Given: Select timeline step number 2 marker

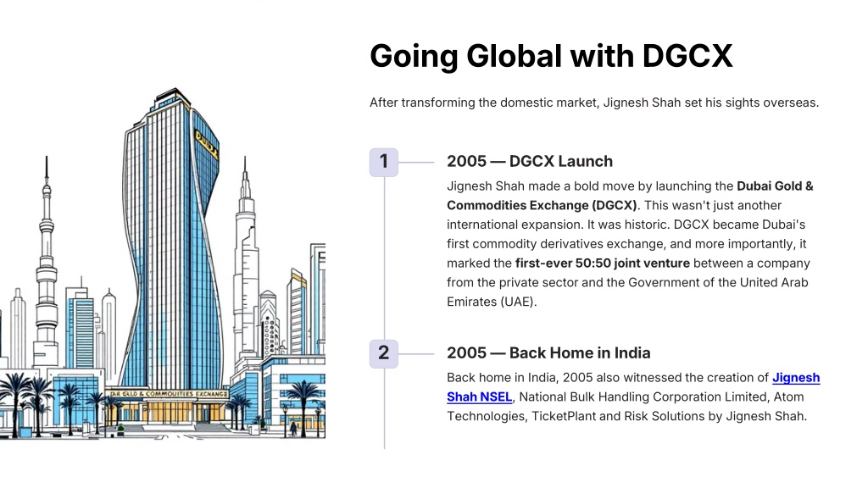Looking at the screenshot, I should [x=384, y=353].
